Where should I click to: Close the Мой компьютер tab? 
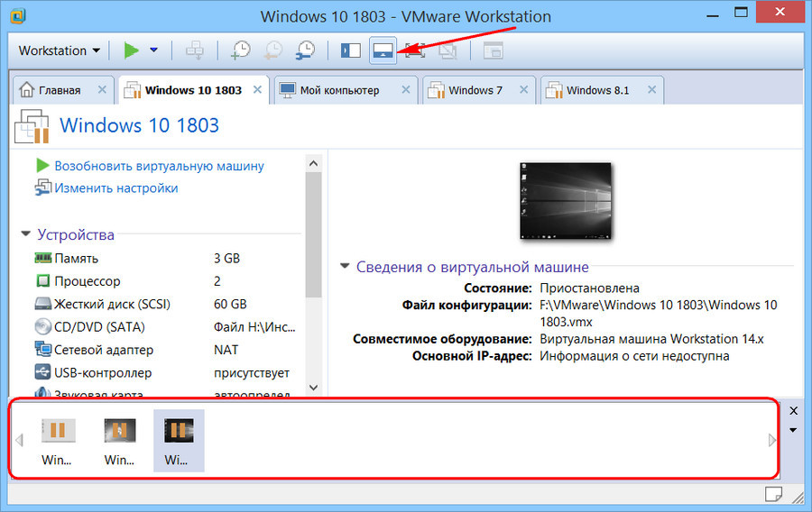point(405,90)
